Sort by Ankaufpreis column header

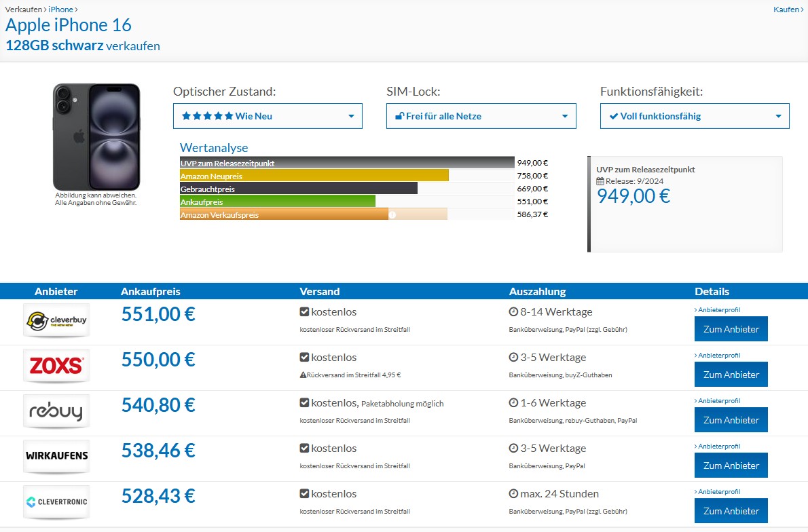point(151,292)
